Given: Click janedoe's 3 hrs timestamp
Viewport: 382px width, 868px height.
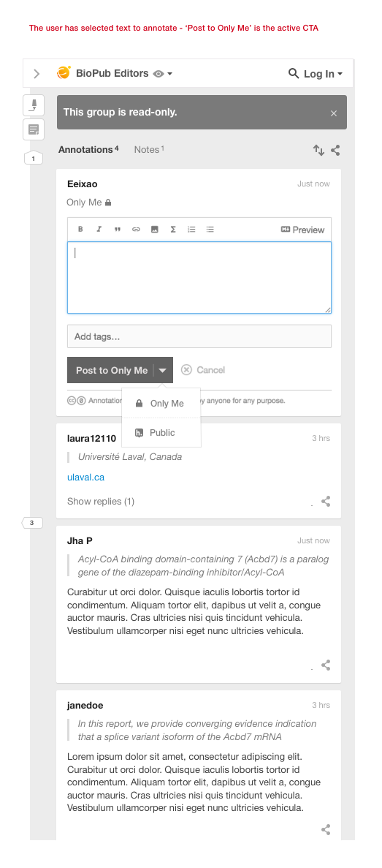Looking at the screenshot, I should click(321, 705).
